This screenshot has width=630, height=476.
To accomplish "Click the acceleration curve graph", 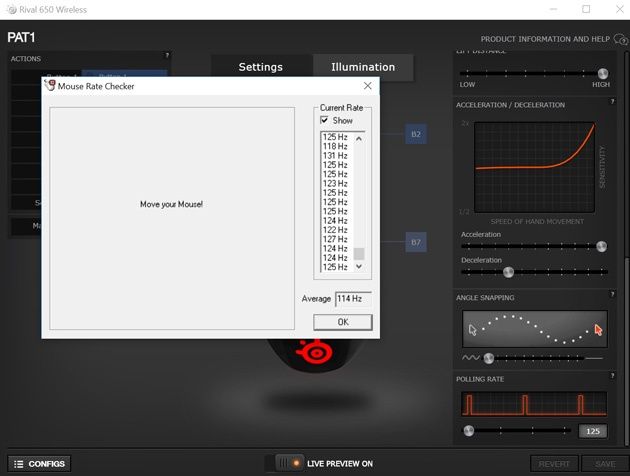I will [x=534, y=167].
